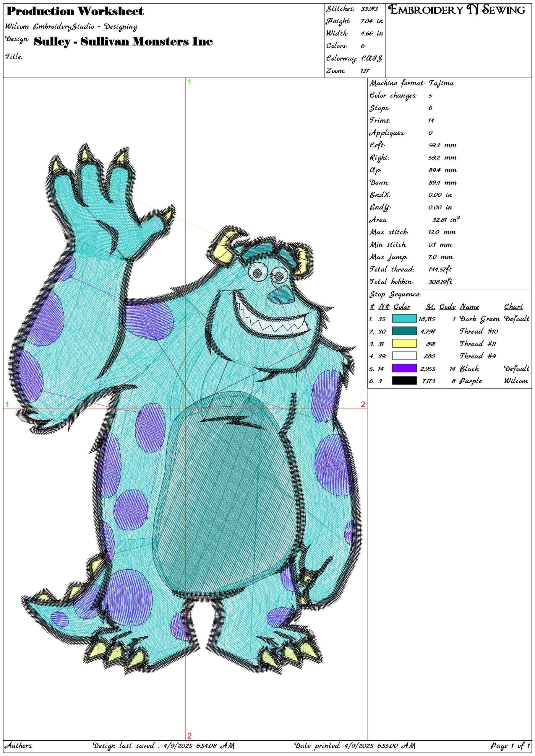Click the Max jump value '7.0 mm'
This screenshot has height=756, width=535.
pos(441,257)
